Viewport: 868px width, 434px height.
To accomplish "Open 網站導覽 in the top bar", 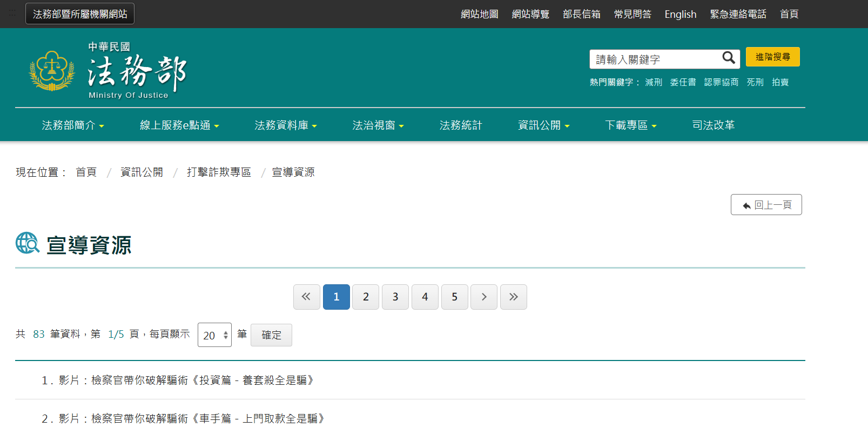I will click(x=530, y=14).
